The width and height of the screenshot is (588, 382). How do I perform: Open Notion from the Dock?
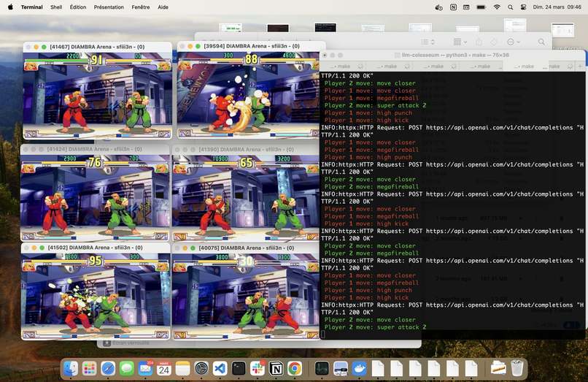276,368
